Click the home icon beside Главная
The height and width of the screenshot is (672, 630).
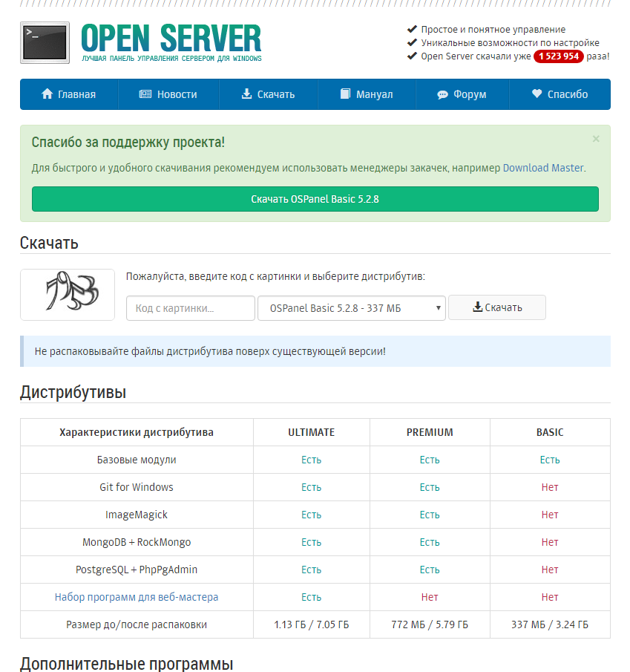pos(47,94)
